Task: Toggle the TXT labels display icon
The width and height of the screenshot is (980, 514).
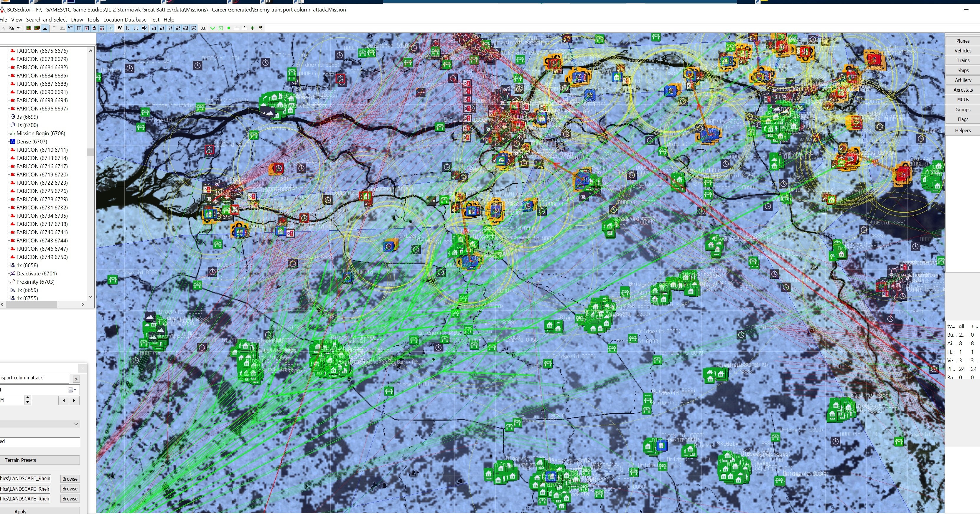Action: pos(94,28)
